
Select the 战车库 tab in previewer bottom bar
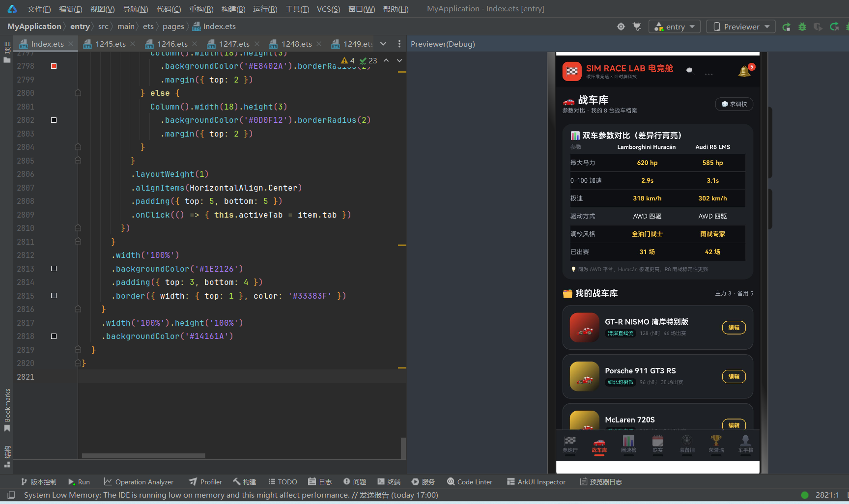599,445
